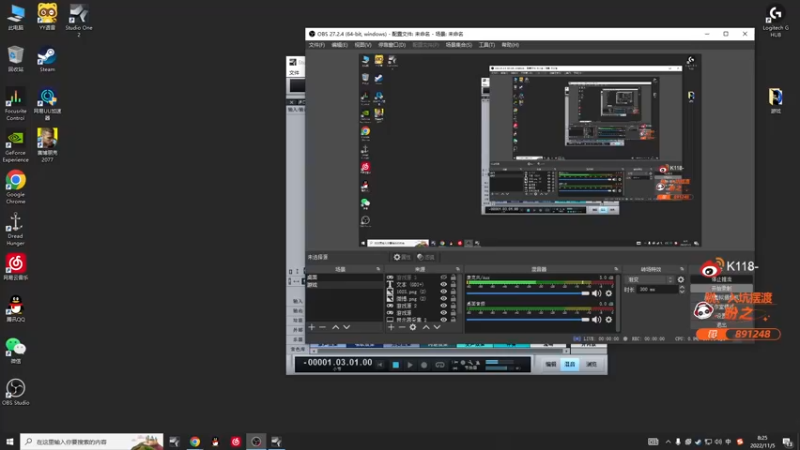The width and height of the screenshot is (800, 450).
Task: Launch Studio One 2 from the desktop
Action: point(79,19)
